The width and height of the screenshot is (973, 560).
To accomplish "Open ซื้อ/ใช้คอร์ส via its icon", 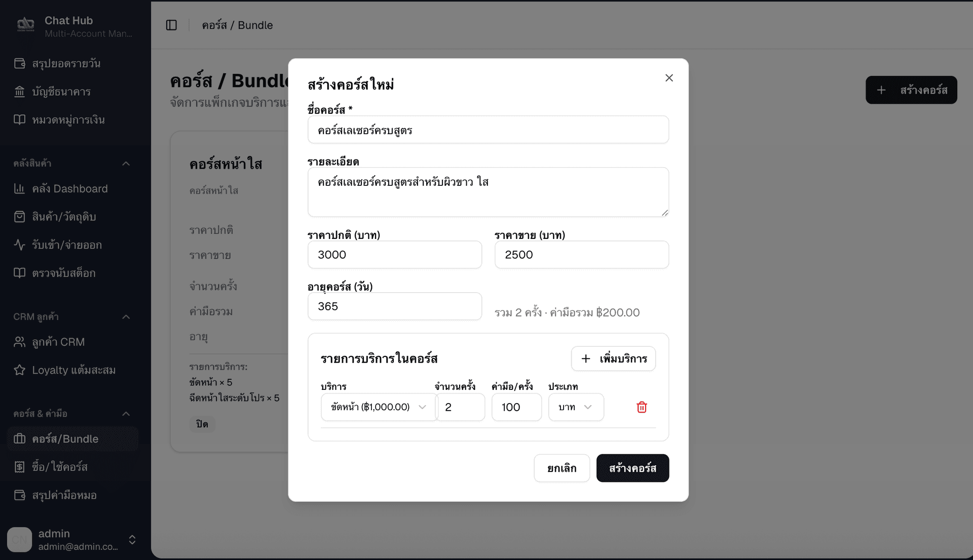I will [19, 467].
